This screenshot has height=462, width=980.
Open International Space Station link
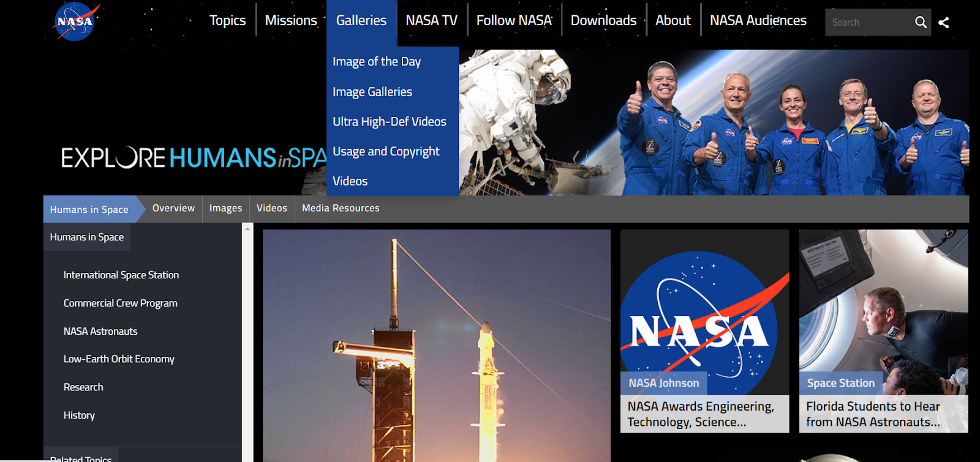(121, 275)
